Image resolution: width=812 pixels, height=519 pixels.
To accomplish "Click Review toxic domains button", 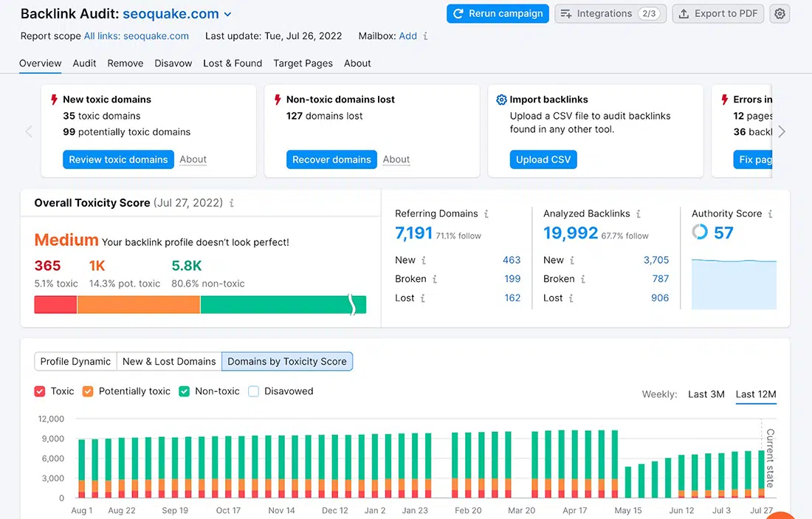I will pos(118,159).
